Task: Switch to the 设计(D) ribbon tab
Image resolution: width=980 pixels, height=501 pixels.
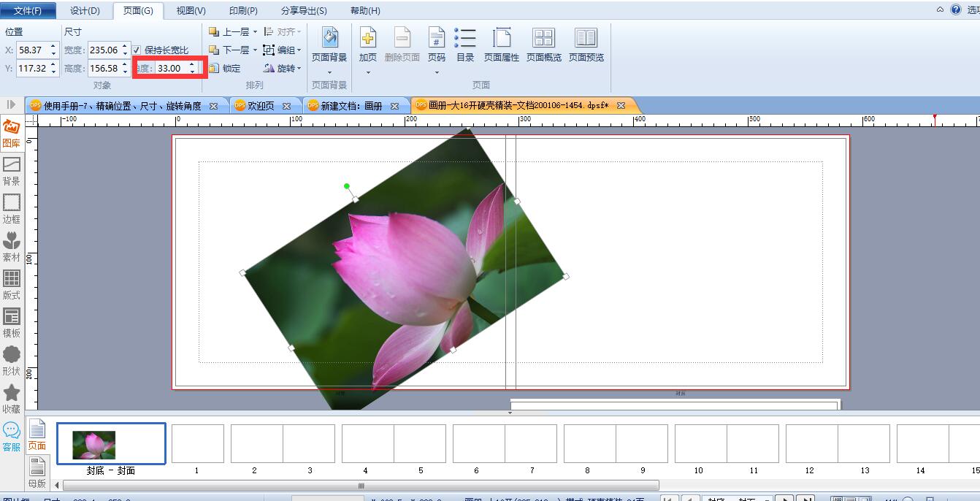Action: pyautogui.click(x=85, y=11)
